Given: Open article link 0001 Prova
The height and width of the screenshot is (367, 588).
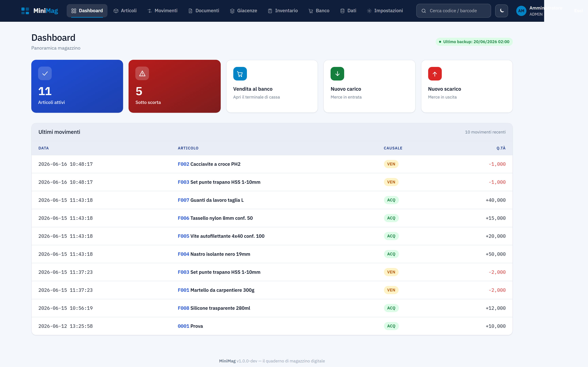Looking at the screenshot, I should point(183,326).
